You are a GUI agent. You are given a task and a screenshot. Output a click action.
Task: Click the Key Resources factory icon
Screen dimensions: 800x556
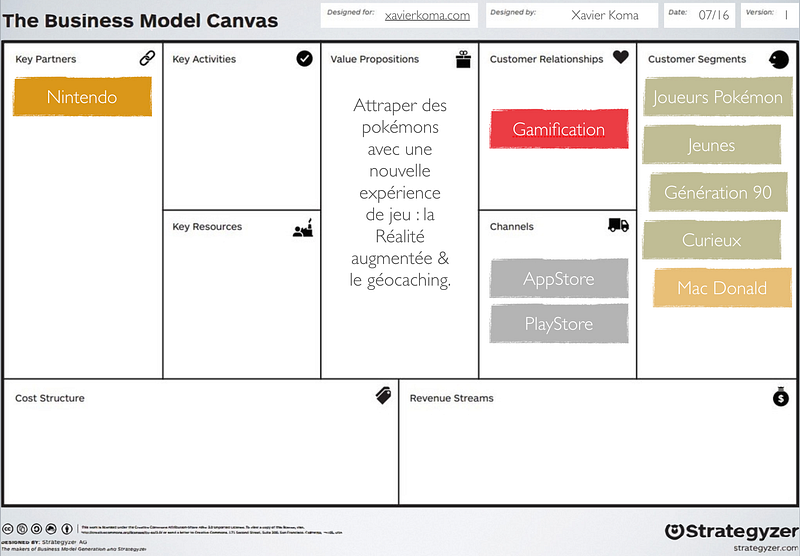[303, 228]
